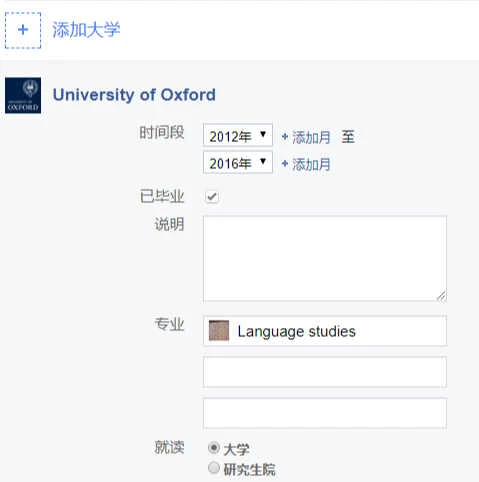This screenshot has height=482, width=479.
Task: Click plus icon beside end year 添加月
Action: [285, 164]
